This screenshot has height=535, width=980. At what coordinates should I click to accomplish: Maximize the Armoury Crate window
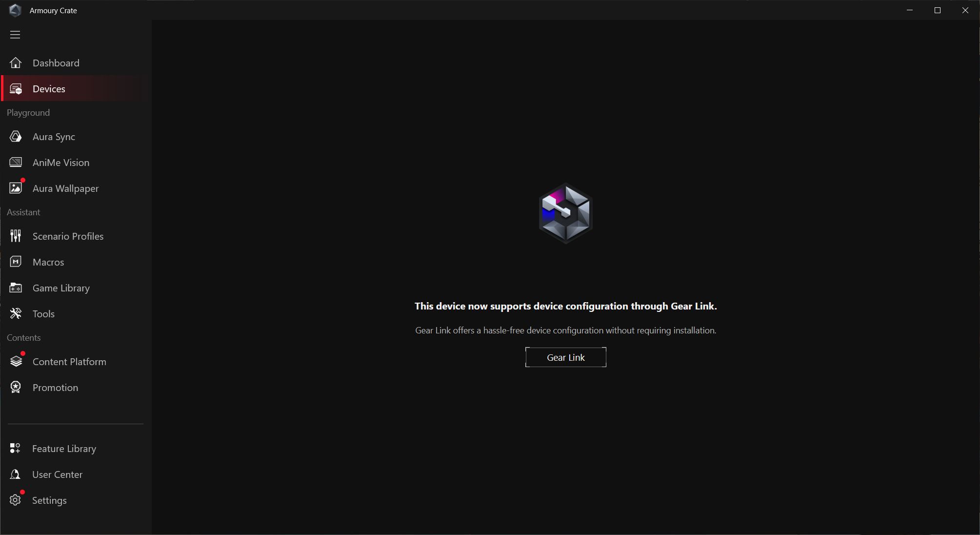tap(937, 10)
